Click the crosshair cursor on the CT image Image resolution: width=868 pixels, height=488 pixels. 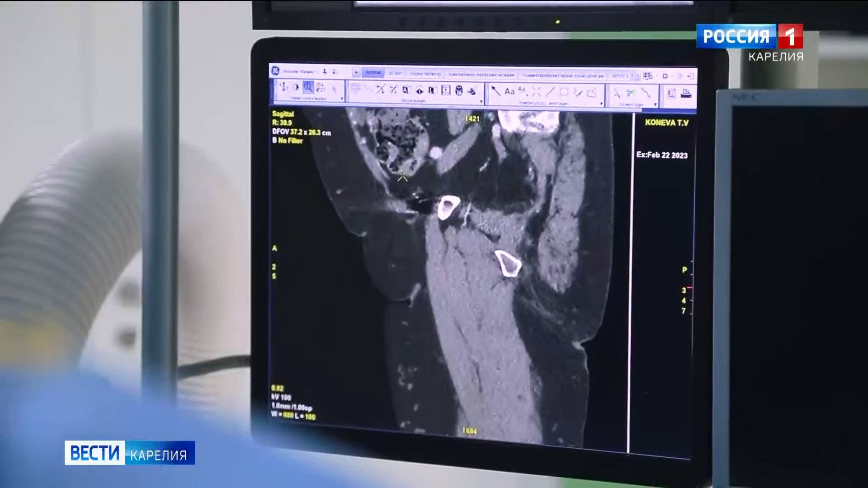pos(402,177)
